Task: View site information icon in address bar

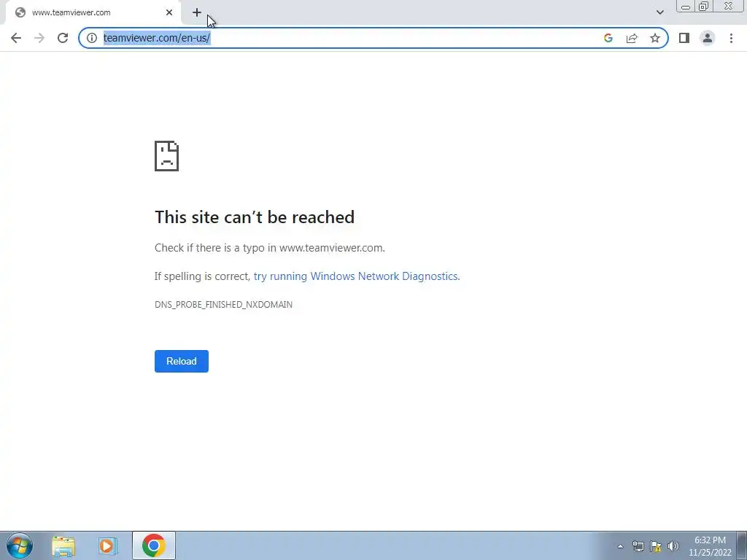Action: coord(91,38)
